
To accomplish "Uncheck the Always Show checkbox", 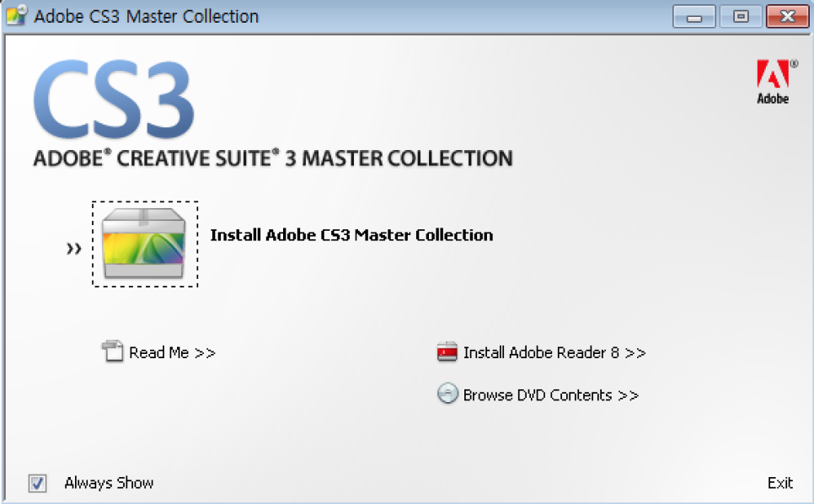I will click(37, 483).
